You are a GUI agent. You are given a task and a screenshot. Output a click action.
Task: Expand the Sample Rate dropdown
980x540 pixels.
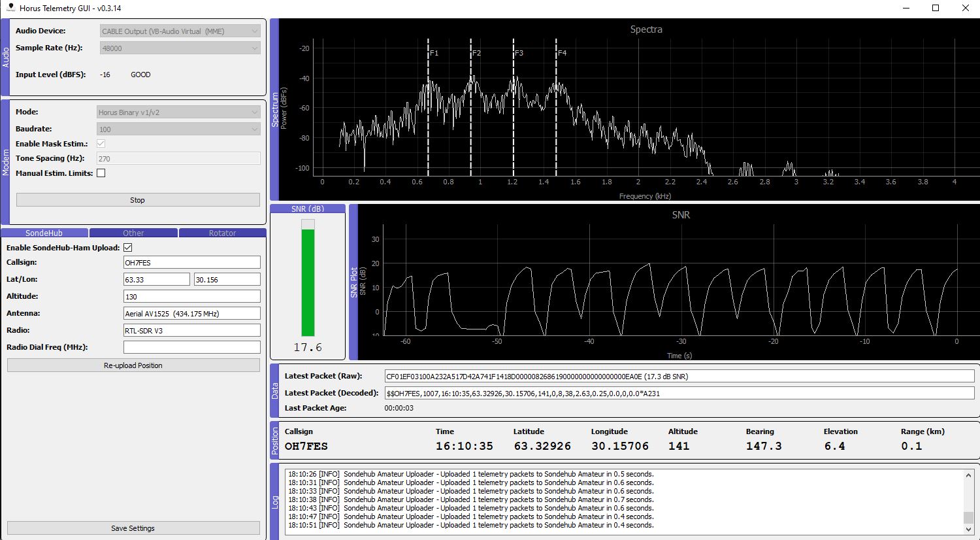point(180,48)
